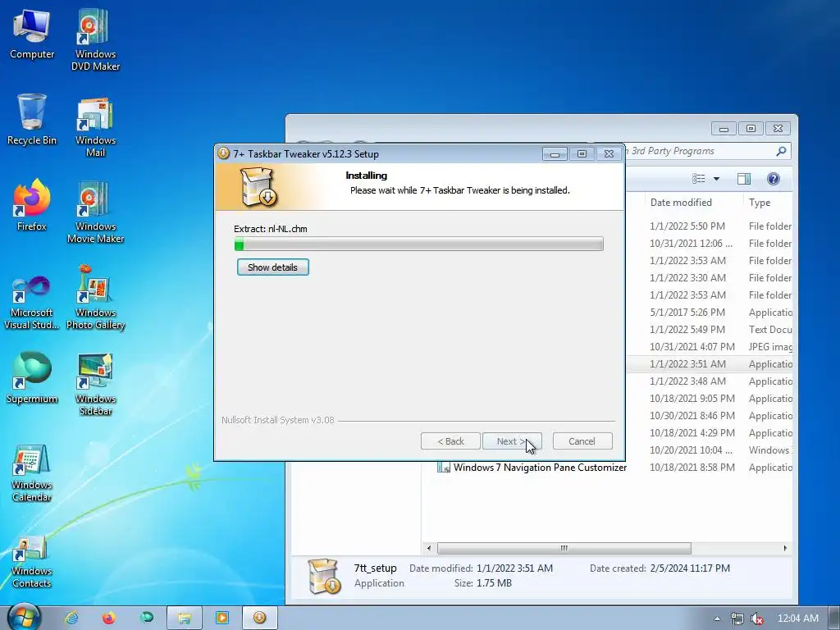This screenshot has width=840, height=630.
Task: Select the row dated 10/30/2021 8:46 PM
Action: [709, 416]
